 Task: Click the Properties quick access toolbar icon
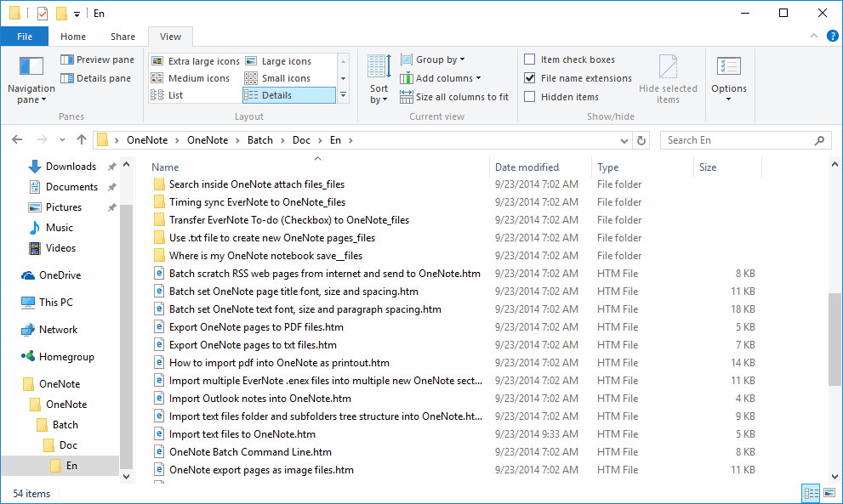[x=43, y=14]
